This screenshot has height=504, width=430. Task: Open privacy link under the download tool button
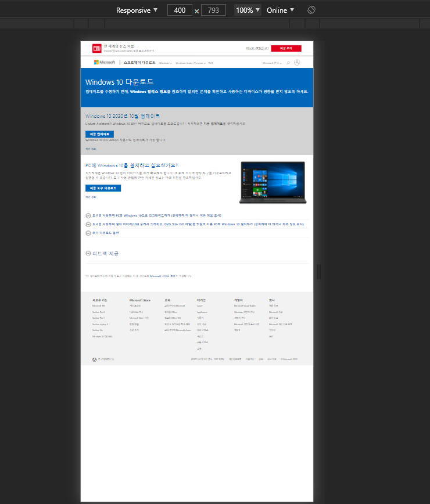pyautogui.click(x=91, y=197)
